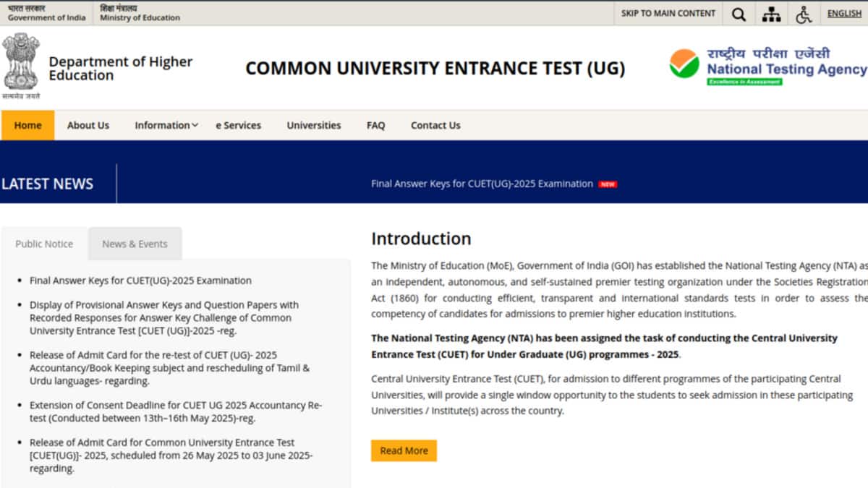Open the FAQ menu item
868x488 pixels.
click(376, 125)
